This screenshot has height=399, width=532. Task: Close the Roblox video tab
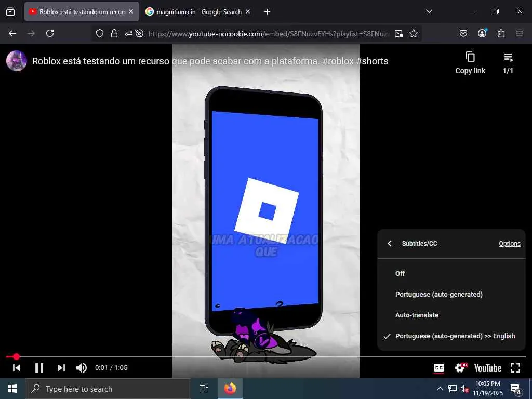pos(131,11)
